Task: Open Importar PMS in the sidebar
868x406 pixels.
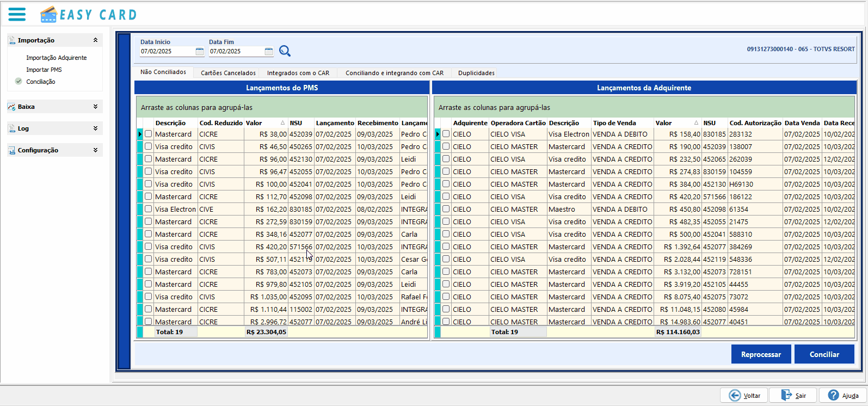Action: [x=44, y=70]
